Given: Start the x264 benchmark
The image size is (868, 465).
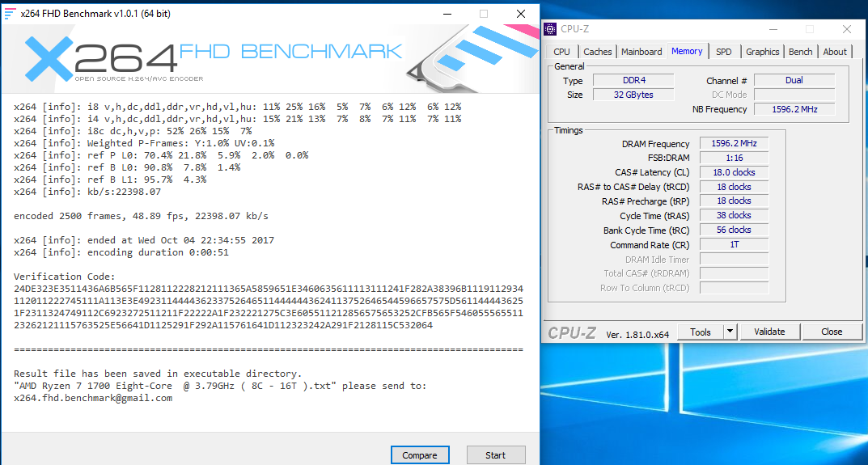Looking at the screenshot, I should click(495, 455).
